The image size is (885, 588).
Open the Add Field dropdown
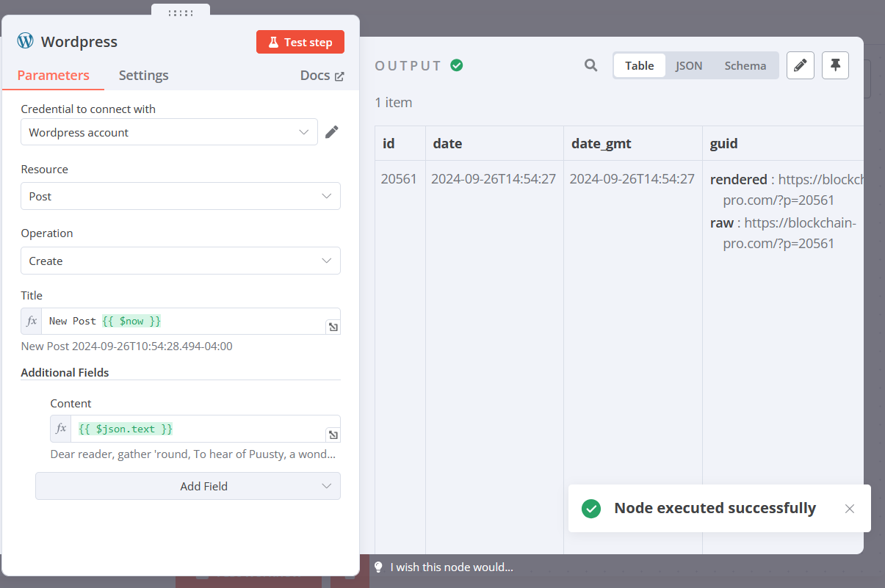tap(188, 486)
